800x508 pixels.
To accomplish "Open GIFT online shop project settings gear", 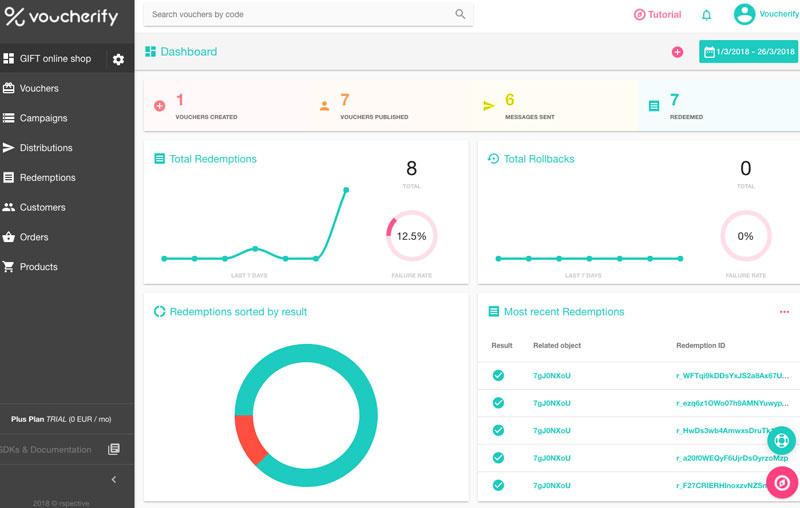I will (x=118, y=59).
